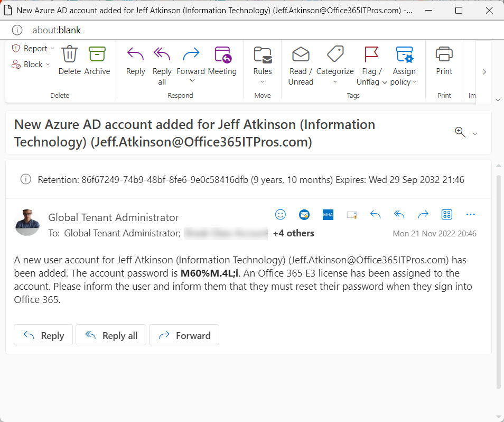Click the site information icon beside about:blank
Screen dimensions: 504x422
pos(17,30)
